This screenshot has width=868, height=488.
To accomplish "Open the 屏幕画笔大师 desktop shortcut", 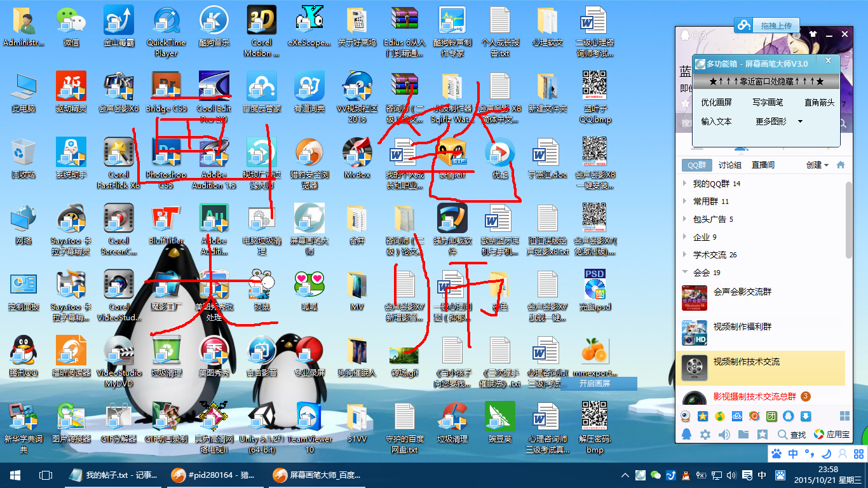I will click(309, 229).
